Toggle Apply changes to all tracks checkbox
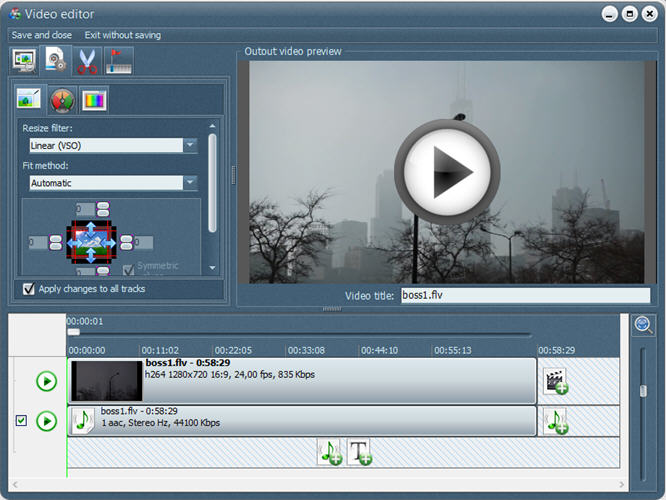Viewport: 666px width, 500px height. coord(28,289)
